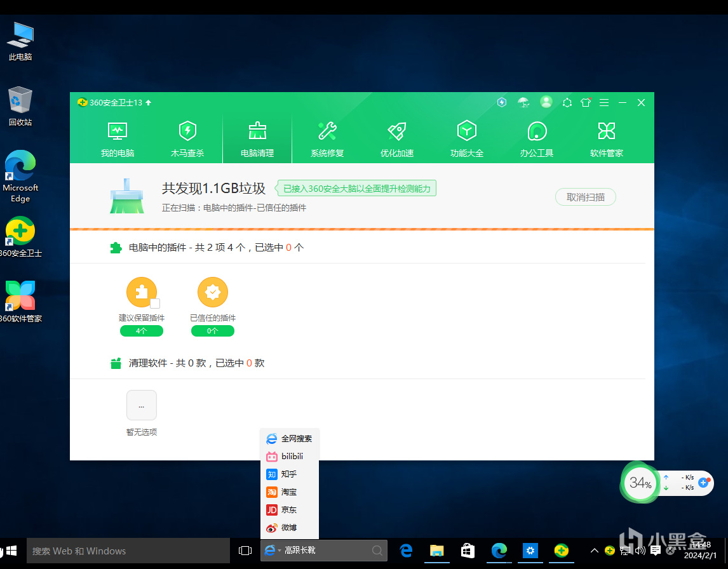This screenshot has width=728, height=569.
Task: Choose 知乎 from search popup
Action: tap(290, 474)
